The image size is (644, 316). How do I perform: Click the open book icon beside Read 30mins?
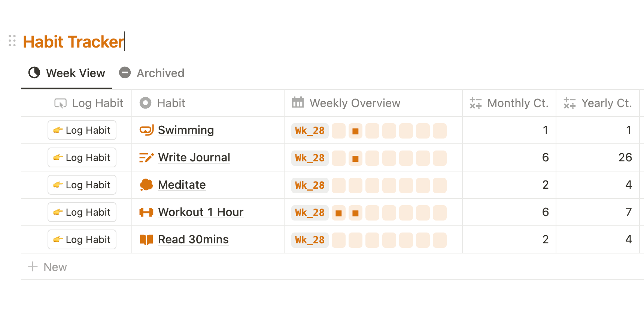click(146, 239)
